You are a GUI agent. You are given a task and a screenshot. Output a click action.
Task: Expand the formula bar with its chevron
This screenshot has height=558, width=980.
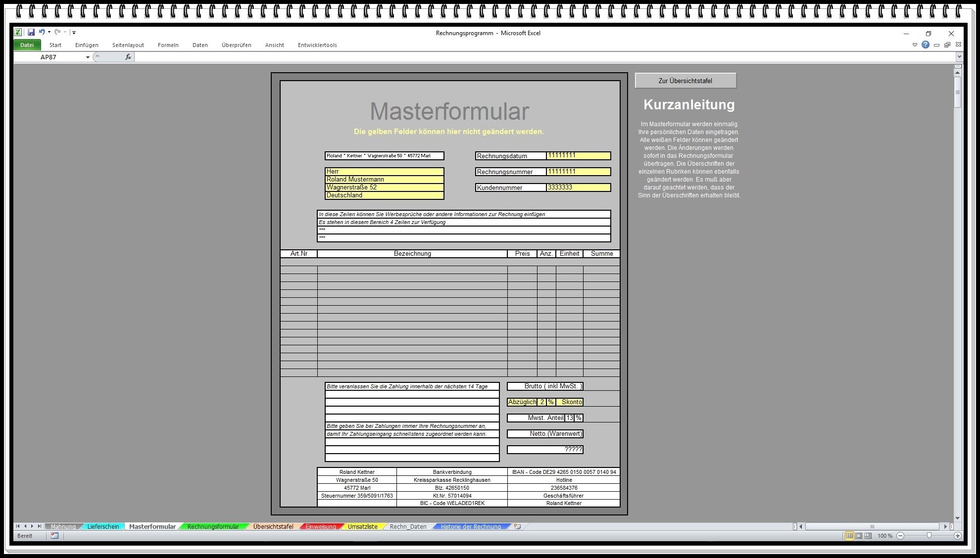click(959, 57)
